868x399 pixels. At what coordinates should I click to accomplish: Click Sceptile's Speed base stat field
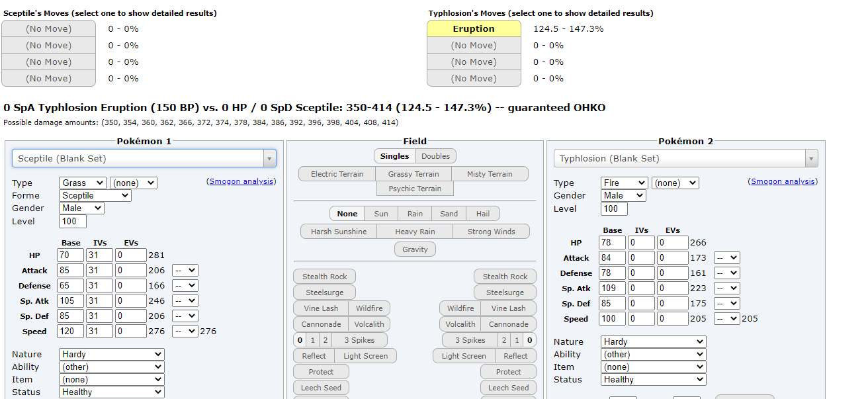[x=71, y=331]
